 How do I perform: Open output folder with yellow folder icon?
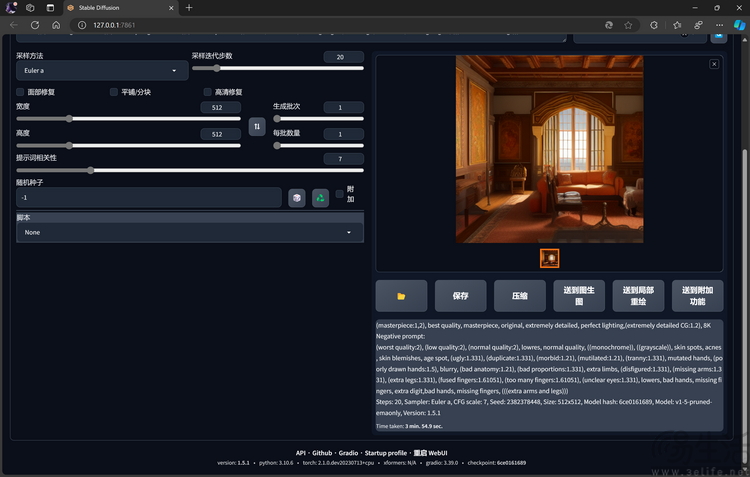click(401, 296)
